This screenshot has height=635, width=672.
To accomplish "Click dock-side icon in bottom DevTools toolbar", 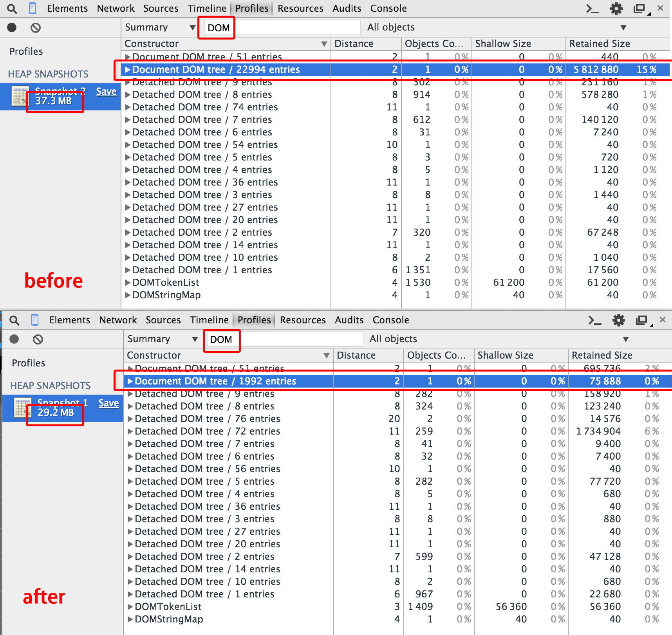I will click(642, 320).
